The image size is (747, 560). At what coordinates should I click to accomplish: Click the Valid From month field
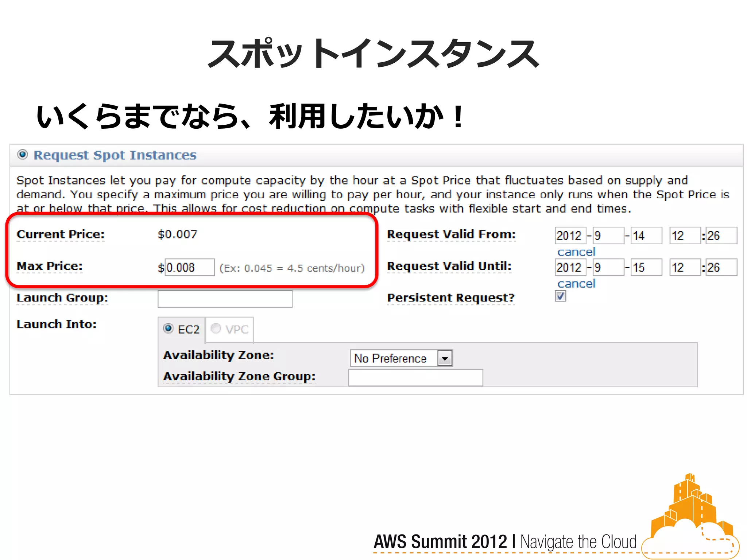608,236
